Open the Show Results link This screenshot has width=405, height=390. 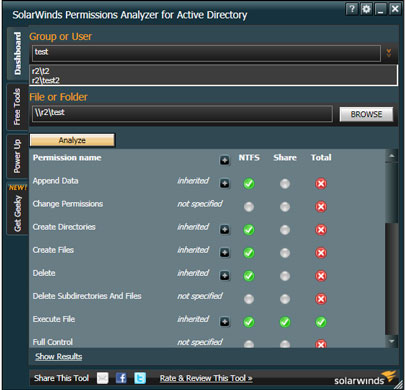pos(59,356)
